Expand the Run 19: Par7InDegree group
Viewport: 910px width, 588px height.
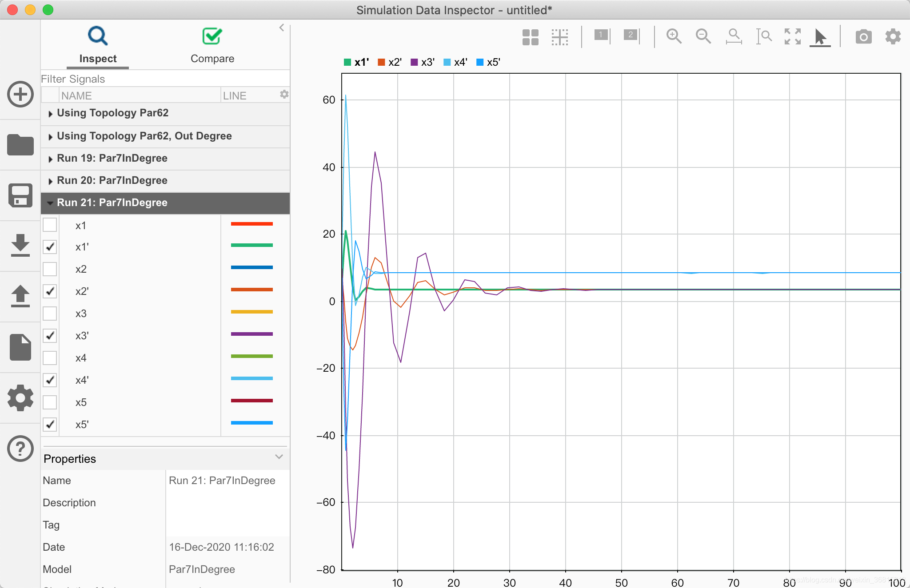50,159
